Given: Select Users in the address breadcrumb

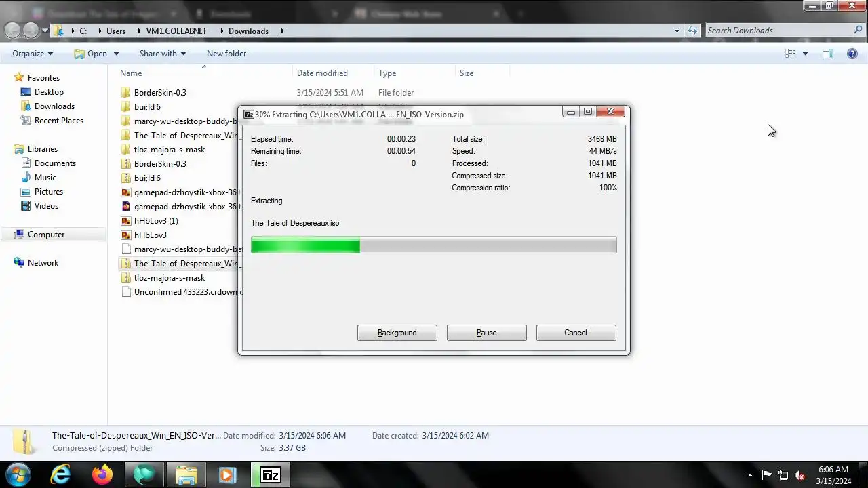Looking at the screenshot, I should click(x=116, y=30).
